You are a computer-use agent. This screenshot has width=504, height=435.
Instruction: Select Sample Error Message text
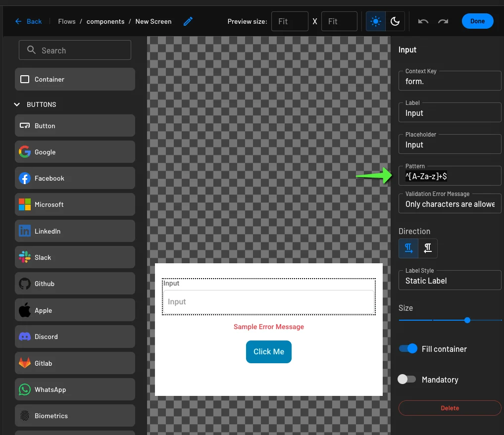coord(269,327)
